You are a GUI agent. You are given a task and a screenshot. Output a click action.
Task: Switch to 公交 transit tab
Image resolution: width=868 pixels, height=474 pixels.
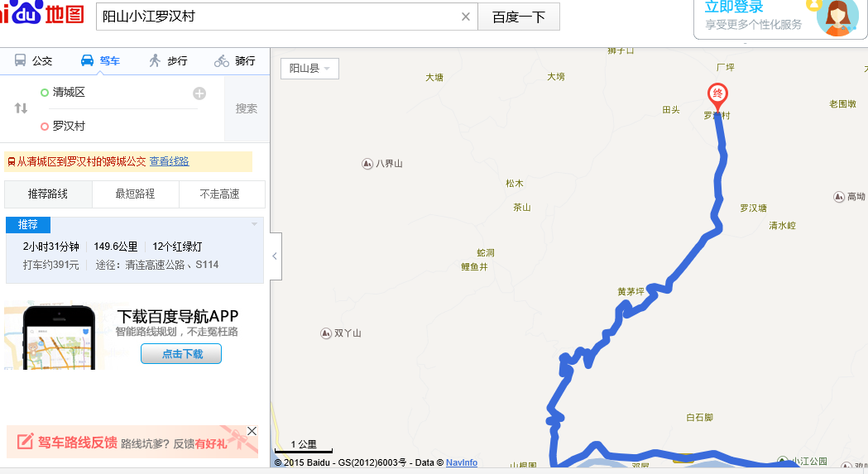(x=33, y=61)
